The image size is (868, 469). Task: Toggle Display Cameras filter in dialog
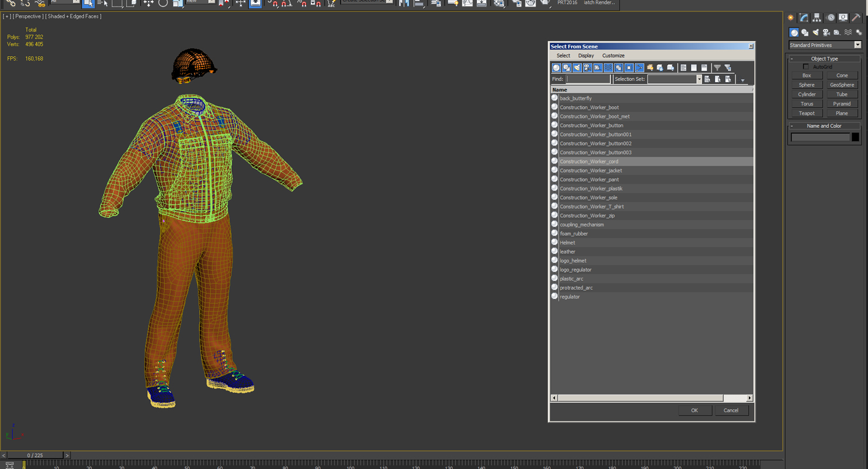588,68
